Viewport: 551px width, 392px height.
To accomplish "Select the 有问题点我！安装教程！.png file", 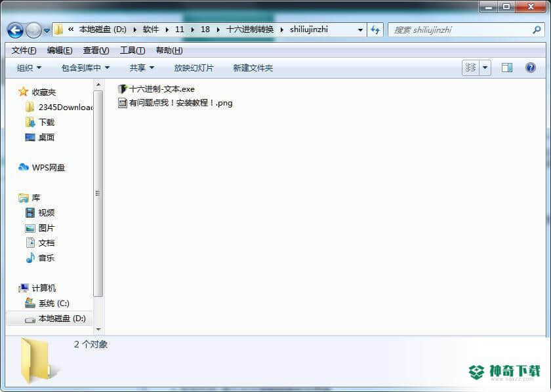I will 175,103.
